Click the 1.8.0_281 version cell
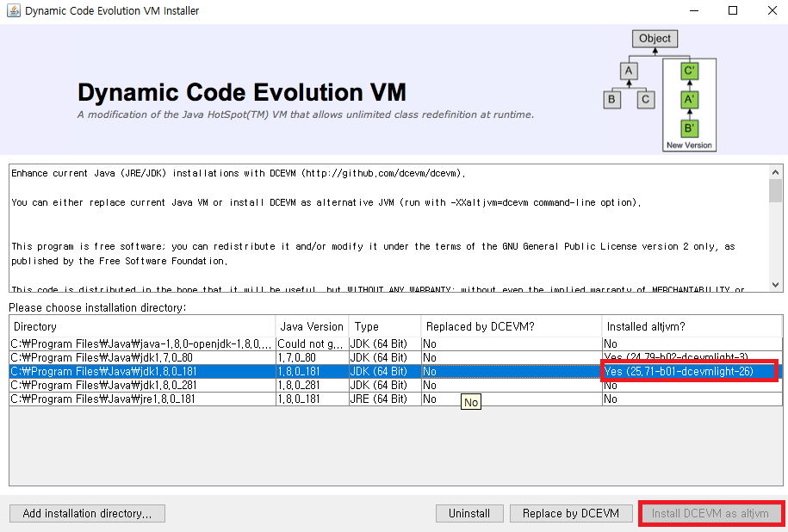 click(312, 386)
